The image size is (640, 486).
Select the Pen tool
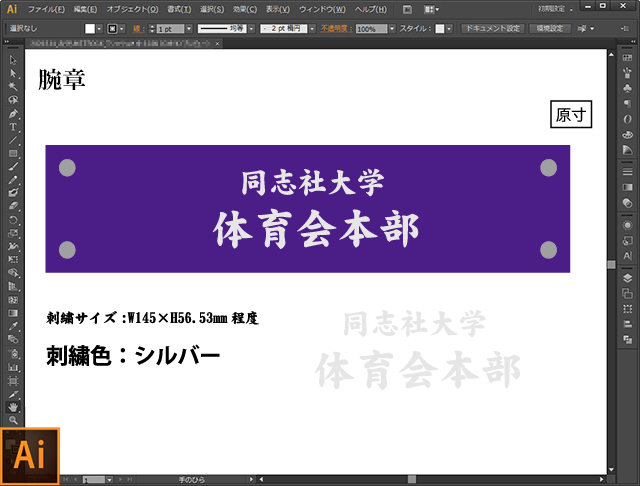(x=13, y=113)
